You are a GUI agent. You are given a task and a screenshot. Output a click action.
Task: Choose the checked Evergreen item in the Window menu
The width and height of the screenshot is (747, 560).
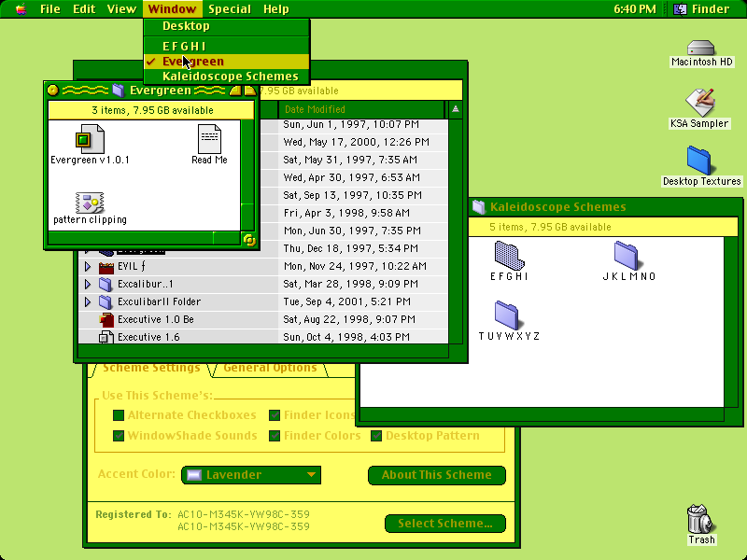coord(227,62)
